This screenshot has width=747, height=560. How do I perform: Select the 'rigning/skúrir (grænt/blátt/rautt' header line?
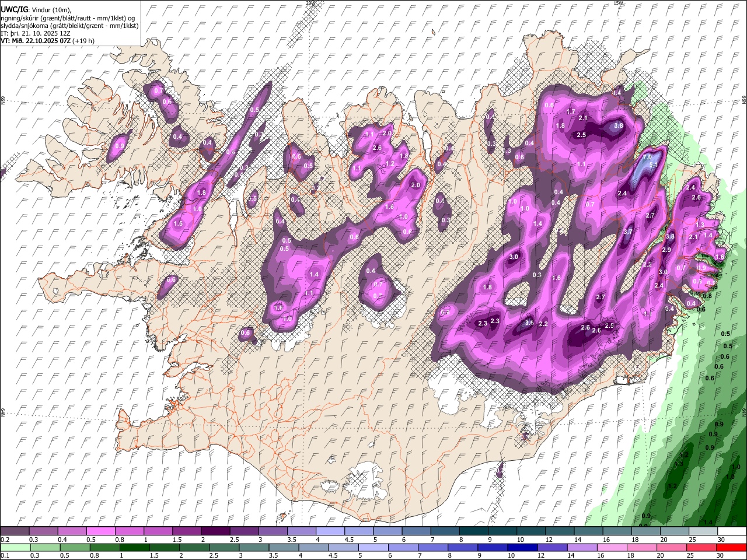(x=69, y=17)
